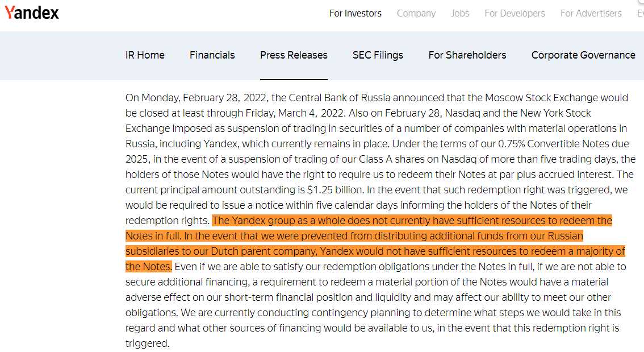Open the For Investors section
This screenshot has height=352, width=644.
tap(356, 14)
